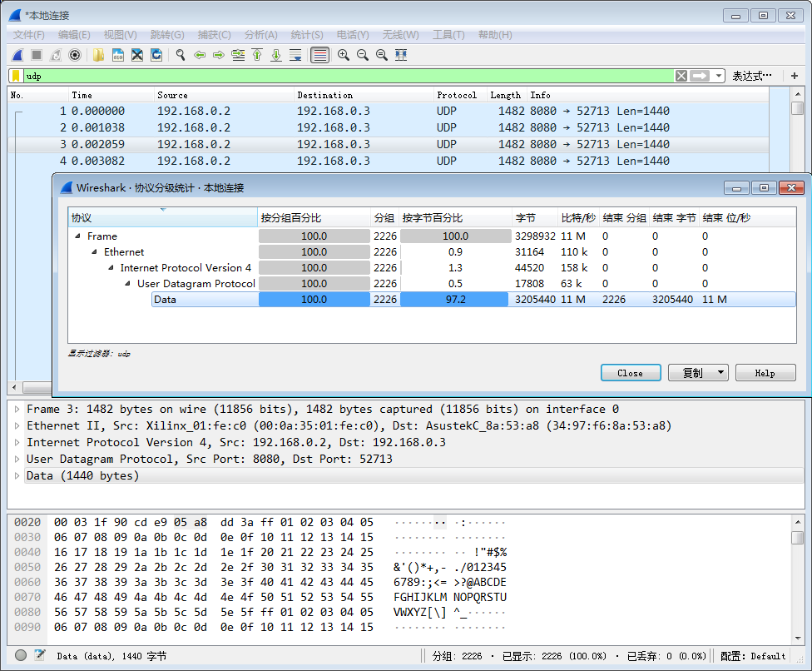Open the 表达式 expression builder
Viewport: 812px width, 671px height.
pos(751,76)
